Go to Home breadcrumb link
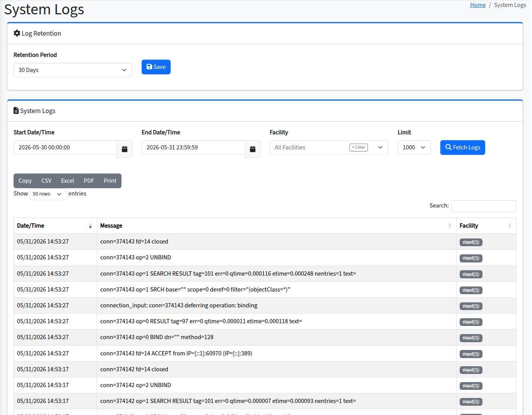The width and height of the screenshot is (532, 415). point(478,5)
